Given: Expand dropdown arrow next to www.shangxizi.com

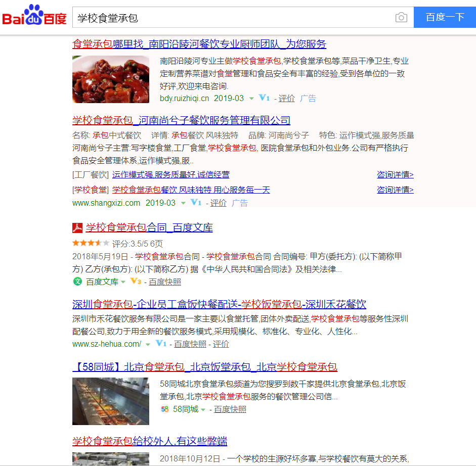Looking at the screenshot, I should click(183, 203).
